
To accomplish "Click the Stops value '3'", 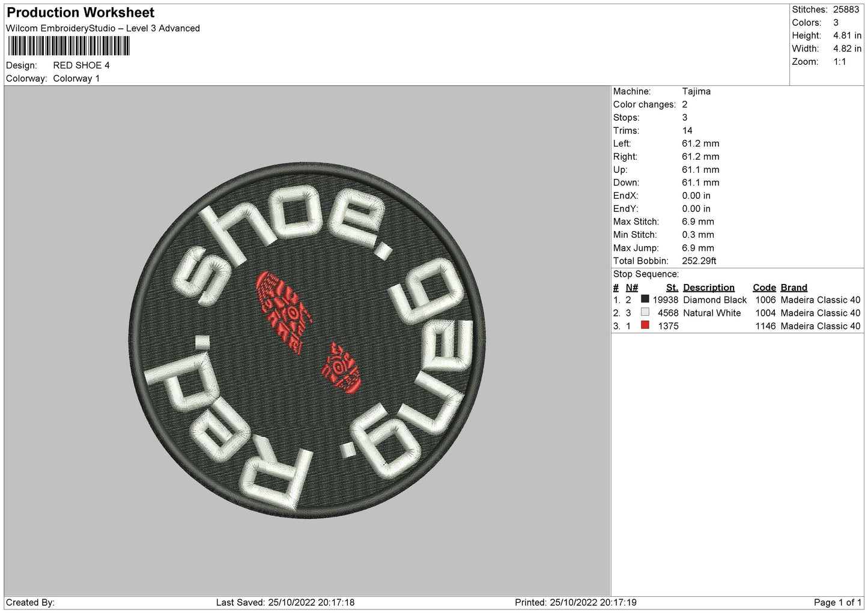I will point(685,118).
